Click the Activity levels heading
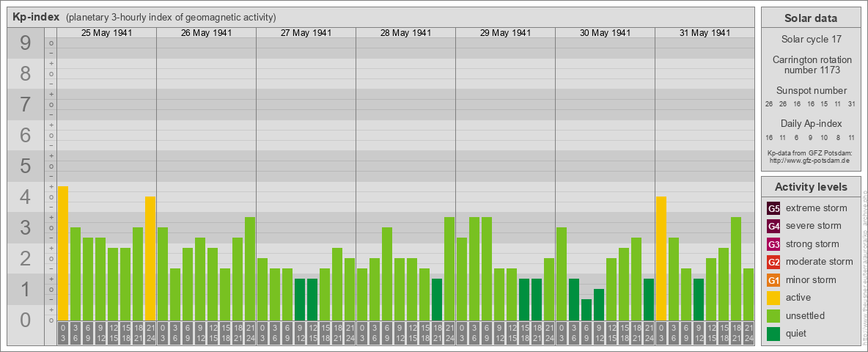Screen dimensions: 868x352 pos(811,187)
